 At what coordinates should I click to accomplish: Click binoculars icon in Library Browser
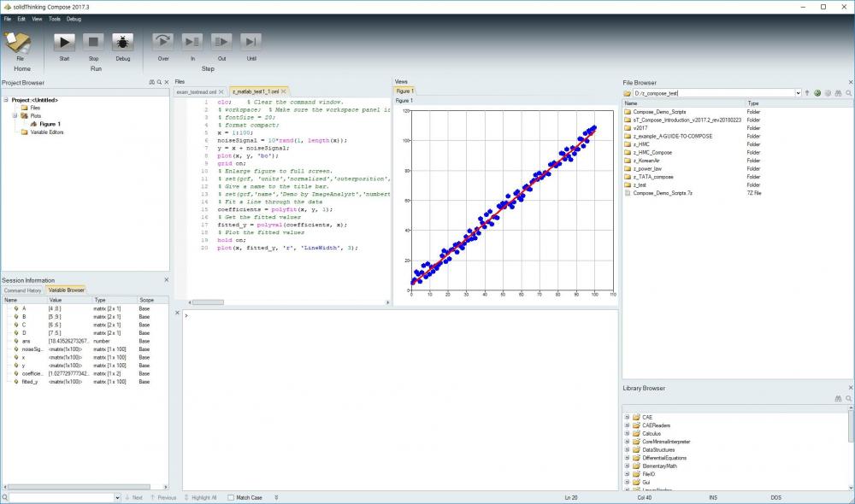point(838,399)
